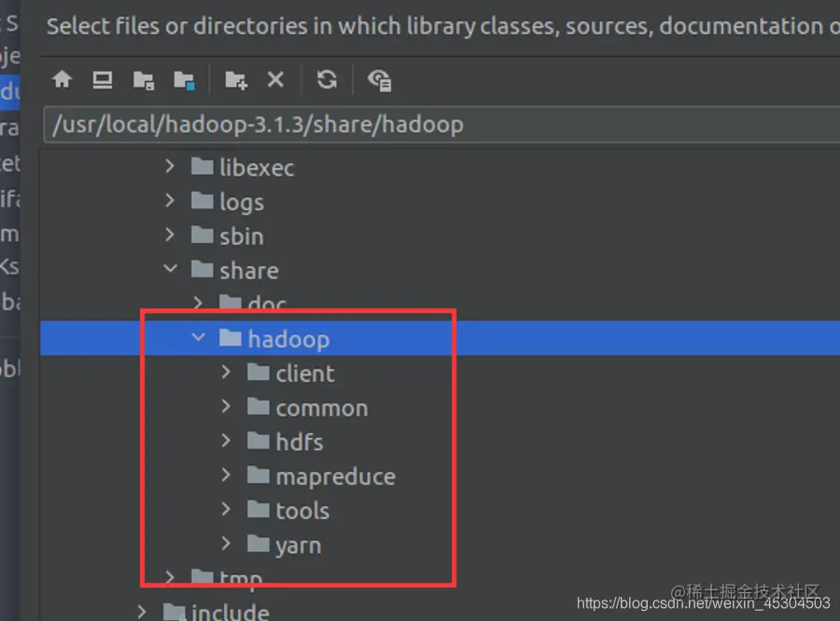Select the share folder
The width and height of the screenshot is (840, 621).
pos(236,271)
